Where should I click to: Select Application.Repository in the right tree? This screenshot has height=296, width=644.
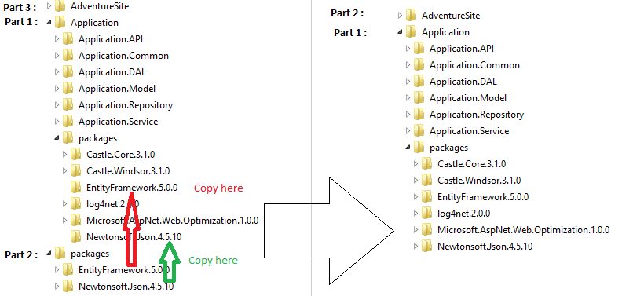(x=477, y=115)
